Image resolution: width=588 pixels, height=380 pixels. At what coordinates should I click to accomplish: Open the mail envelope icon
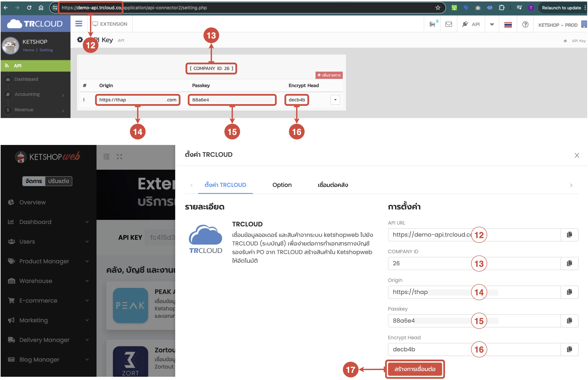point(448,24)
